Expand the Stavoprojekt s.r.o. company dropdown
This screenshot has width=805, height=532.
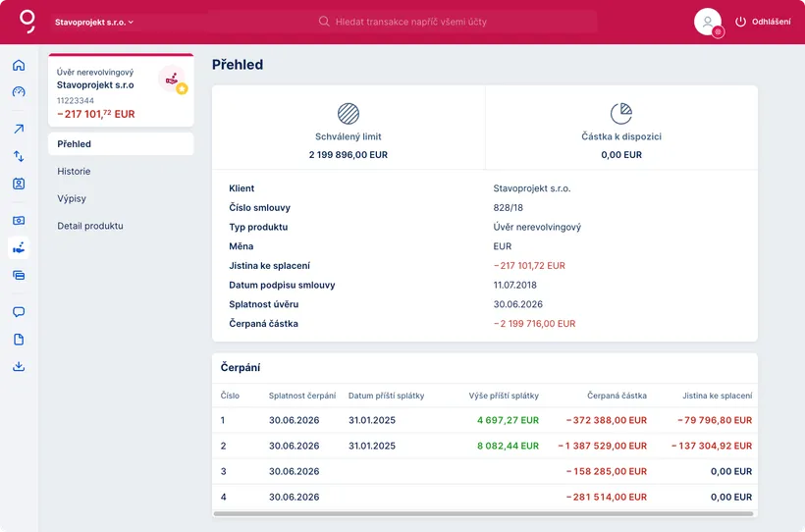click(94, 22)
